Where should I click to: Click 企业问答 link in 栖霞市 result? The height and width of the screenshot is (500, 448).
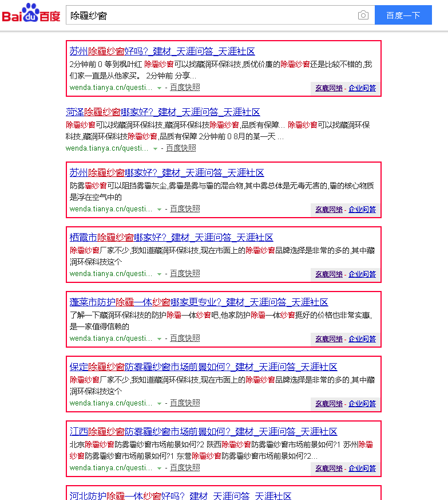point(362,274)
